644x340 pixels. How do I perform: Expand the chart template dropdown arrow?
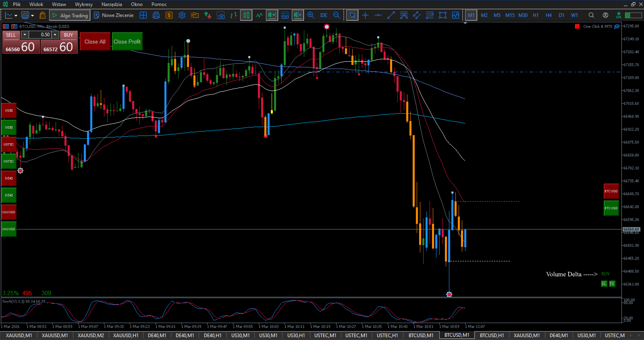(32, 15)
